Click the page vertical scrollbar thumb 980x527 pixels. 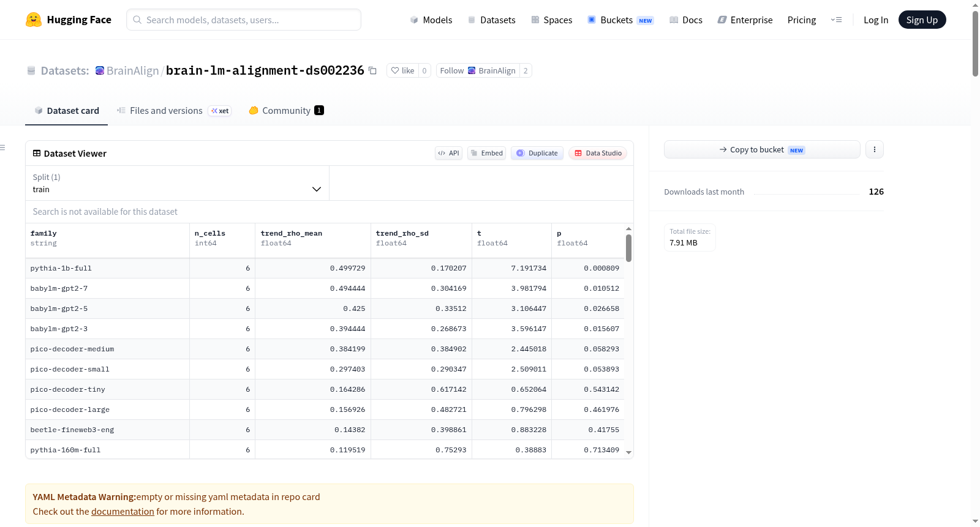pos(975,43)
